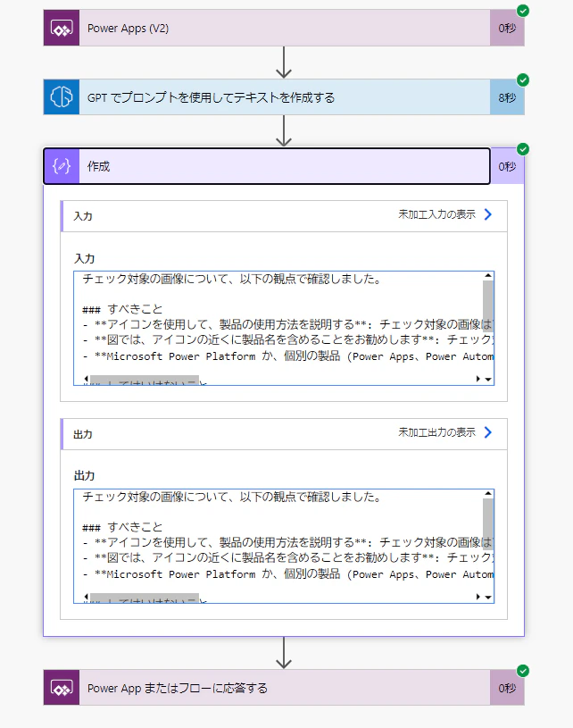Click chevron next to 未加工入力の表示

click(x=487, y=214)
